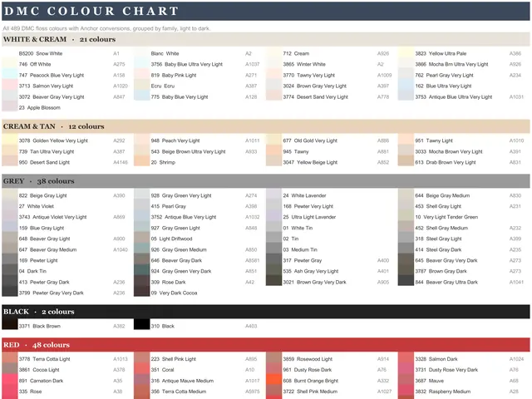Image resolution: width=532 pixels, height=399 pixels.
Task: Click '3832 Raspberry Medium' label
Action: pos(443,392)
